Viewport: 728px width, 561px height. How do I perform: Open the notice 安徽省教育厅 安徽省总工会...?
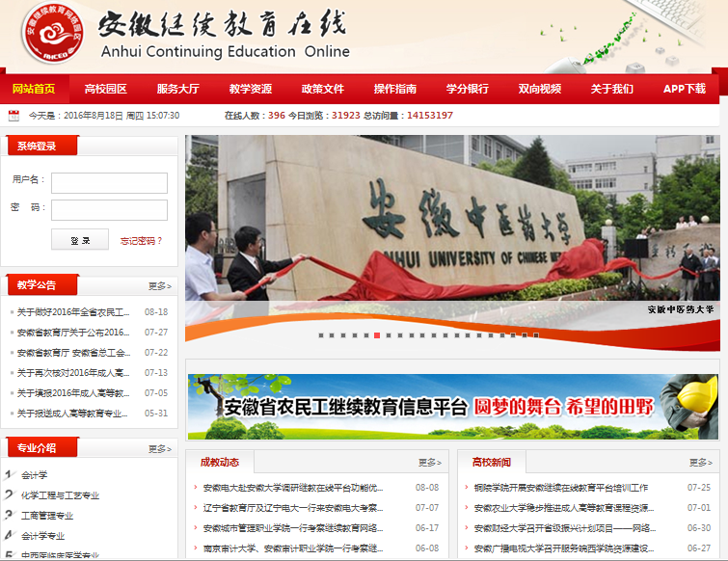pyautogui.click(x=73, y=353)
